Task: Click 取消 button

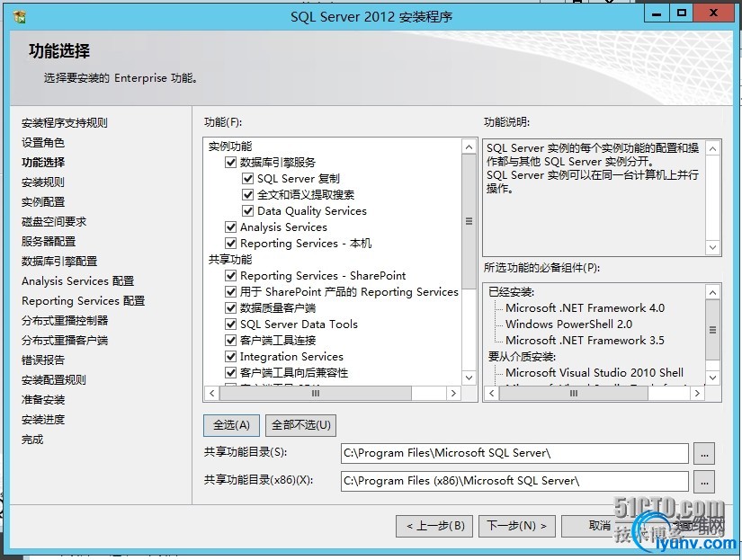Action: (x=598, y=526)
